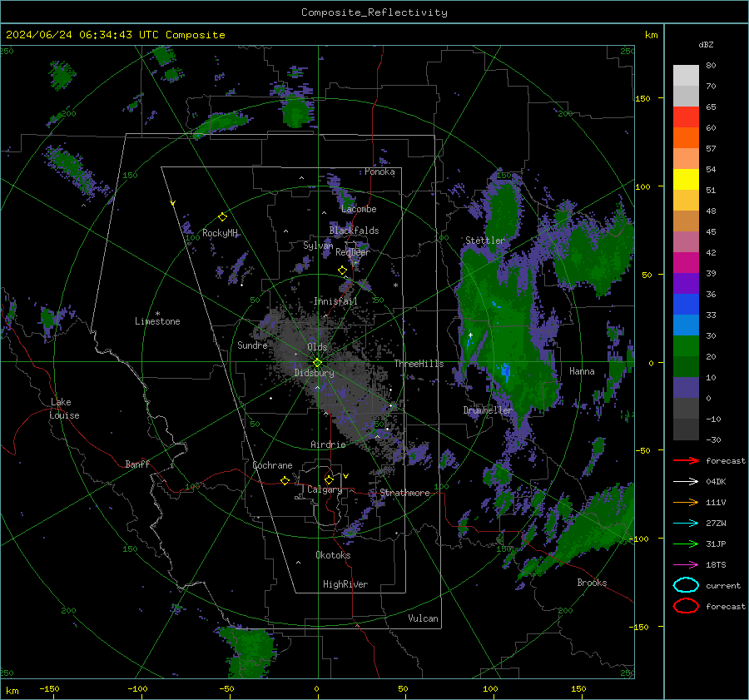
Task: Pick the purple-slate swatch between 10 and 0 dBZ
Action: (x=686, y=388)
